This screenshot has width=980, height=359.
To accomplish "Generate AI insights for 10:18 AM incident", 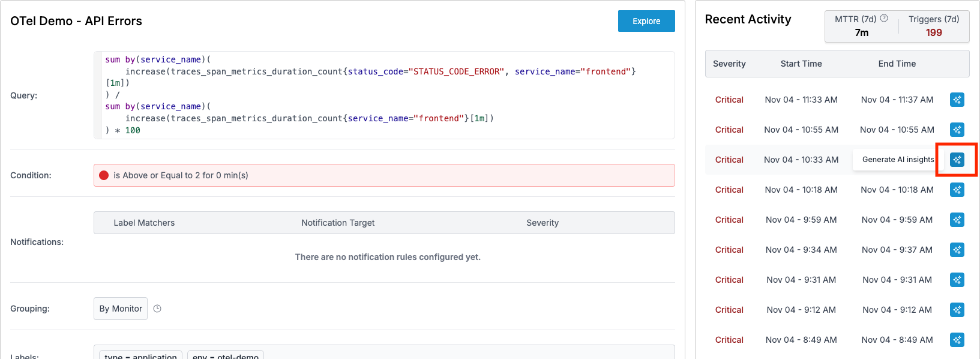I will tap(957, 190).
